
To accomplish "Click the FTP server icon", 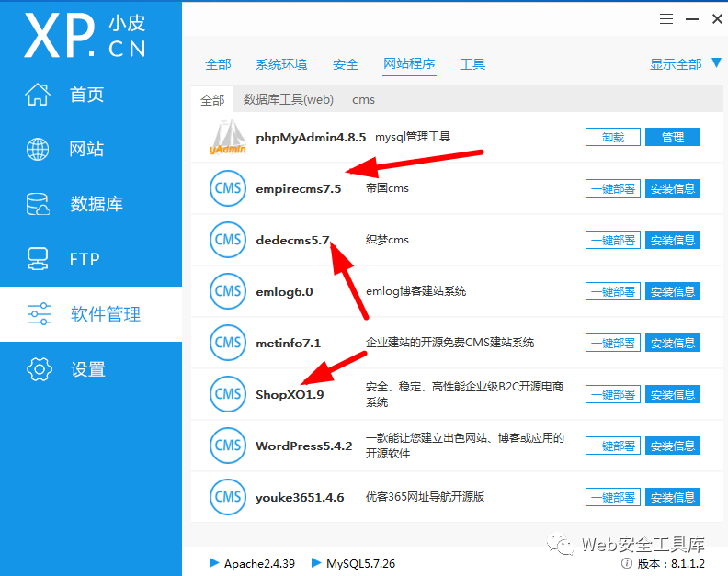I will coord(38,259).
